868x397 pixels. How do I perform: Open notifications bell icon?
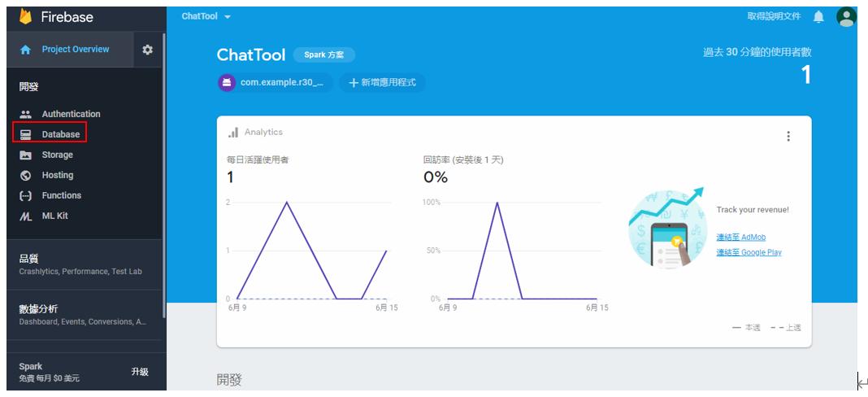pos(818,16)
